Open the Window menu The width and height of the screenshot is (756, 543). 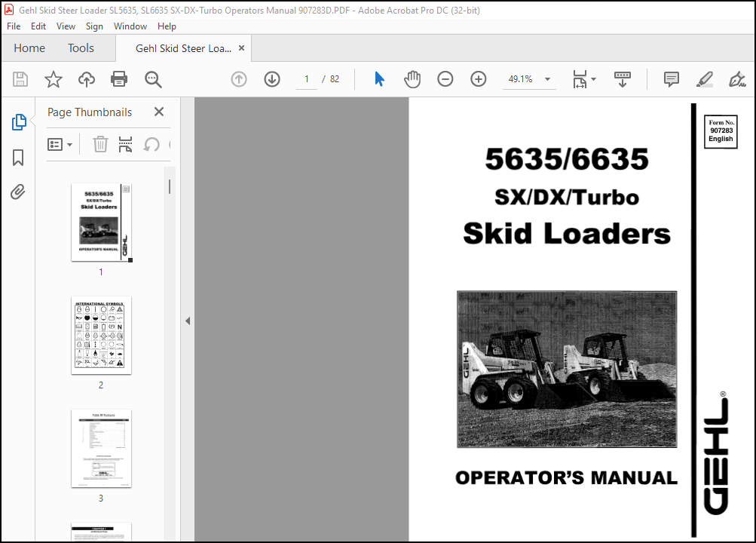pos(130,26)
